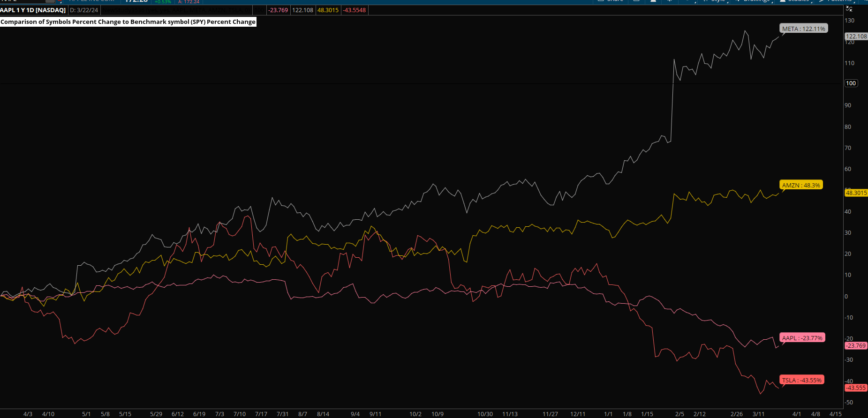Click the 9/4 date on the time axis
This screenshot has height=418, width=868.
[355, 414]
